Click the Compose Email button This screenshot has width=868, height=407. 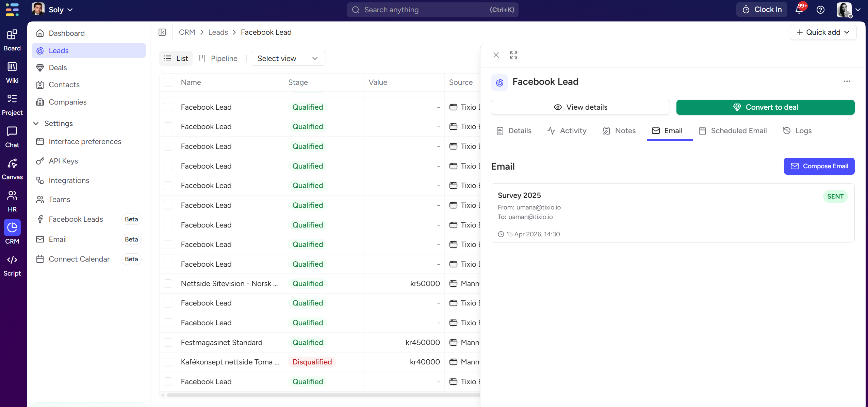click(x=819, y=166)
